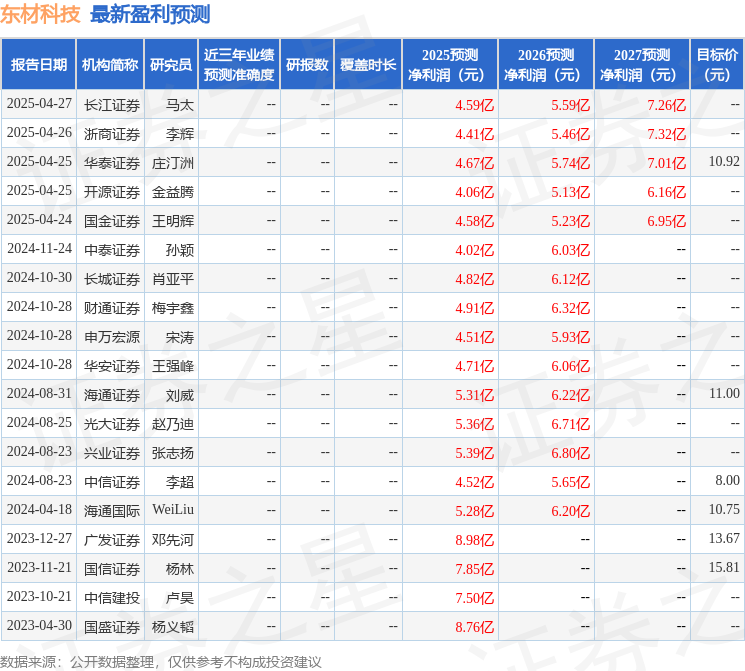
Task: Select the 申万宏源 institution cell
Action: point(112,337)
